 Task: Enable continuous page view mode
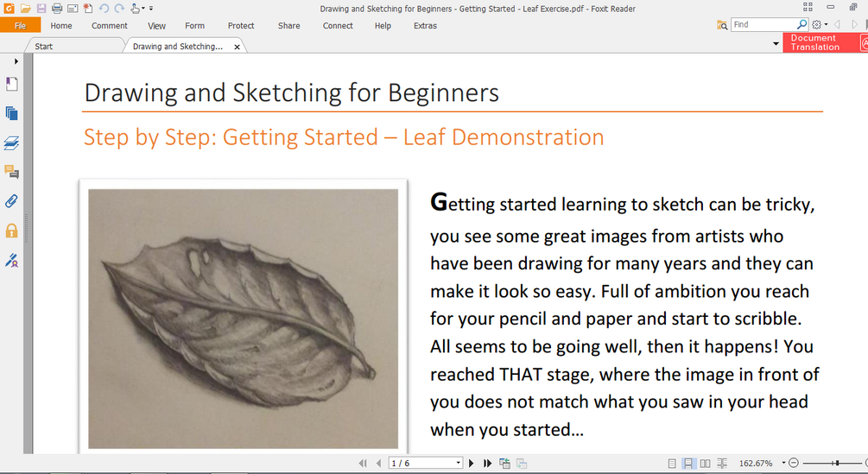coord(687,464)
